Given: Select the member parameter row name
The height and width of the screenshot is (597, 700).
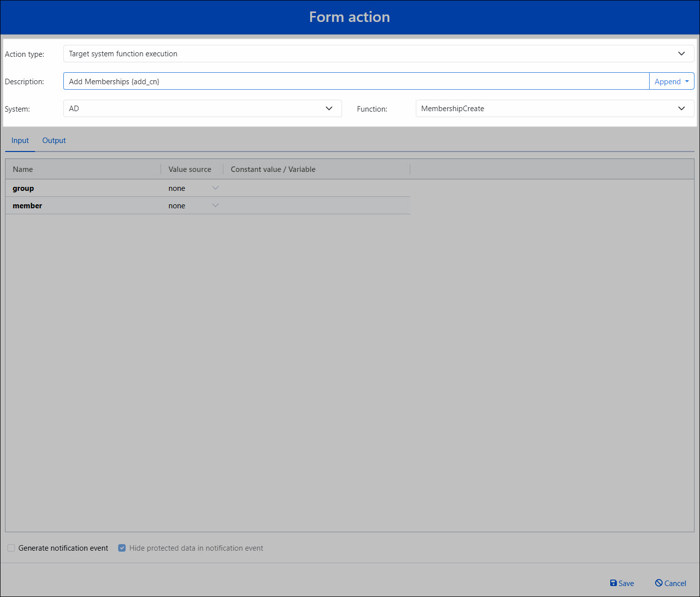Looking at the screenshot, I should (x=27, y=206).
